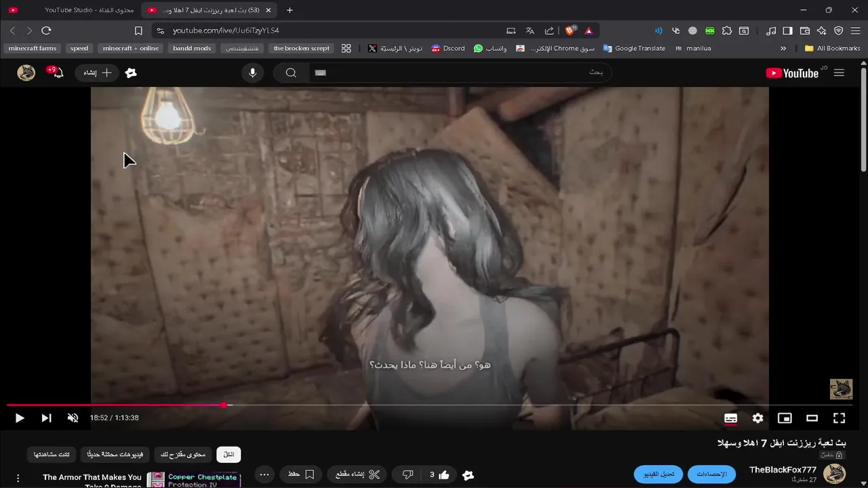Open the Brave Shields lion icon
The width and height of the screenshot is (868, 488).
click(570, 30)
